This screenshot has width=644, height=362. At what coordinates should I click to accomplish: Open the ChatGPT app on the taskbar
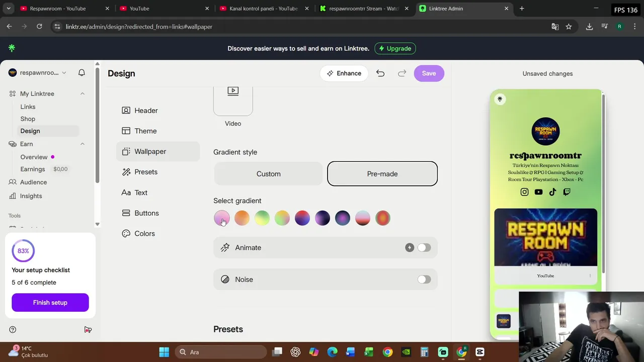[295, 352]
